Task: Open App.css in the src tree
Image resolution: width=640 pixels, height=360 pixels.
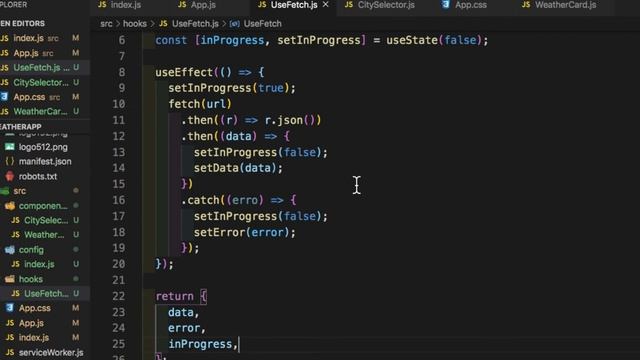Action: (35, 308)
